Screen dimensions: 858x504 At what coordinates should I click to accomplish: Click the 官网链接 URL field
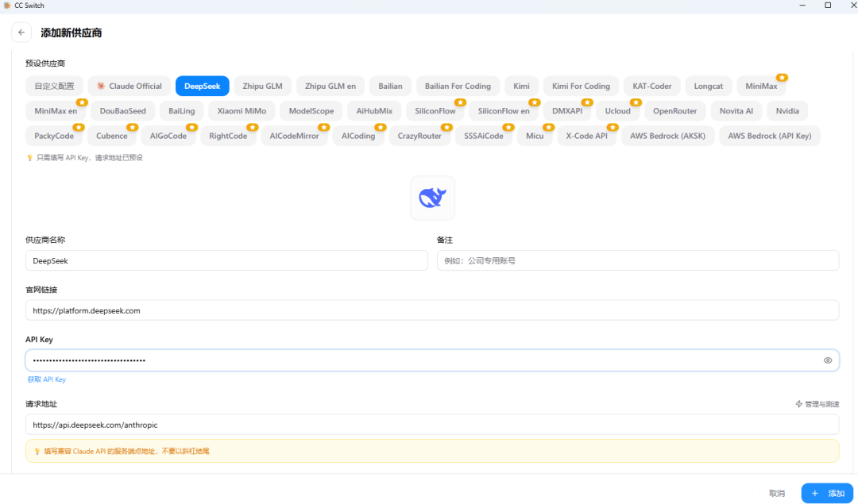pos(432,310)
